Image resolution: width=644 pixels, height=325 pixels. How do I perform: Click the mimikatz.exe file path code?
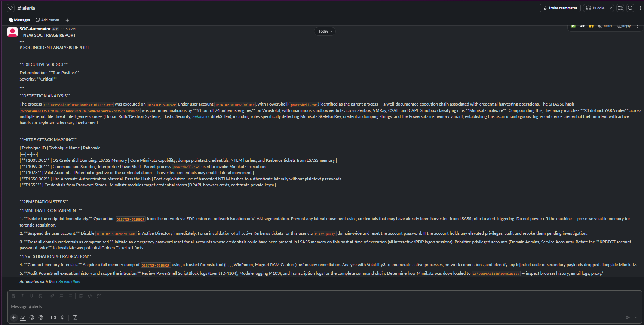coord(78,105)
